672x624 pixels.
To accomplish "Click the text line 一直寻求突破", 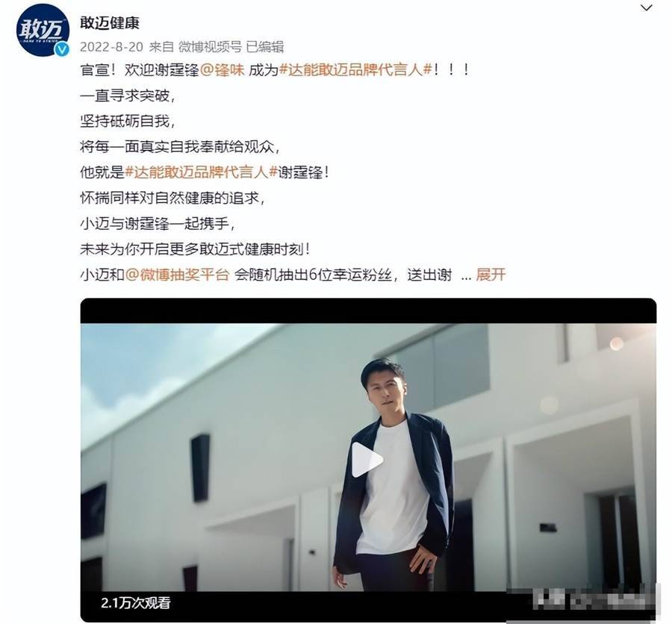I will point(128,96).
